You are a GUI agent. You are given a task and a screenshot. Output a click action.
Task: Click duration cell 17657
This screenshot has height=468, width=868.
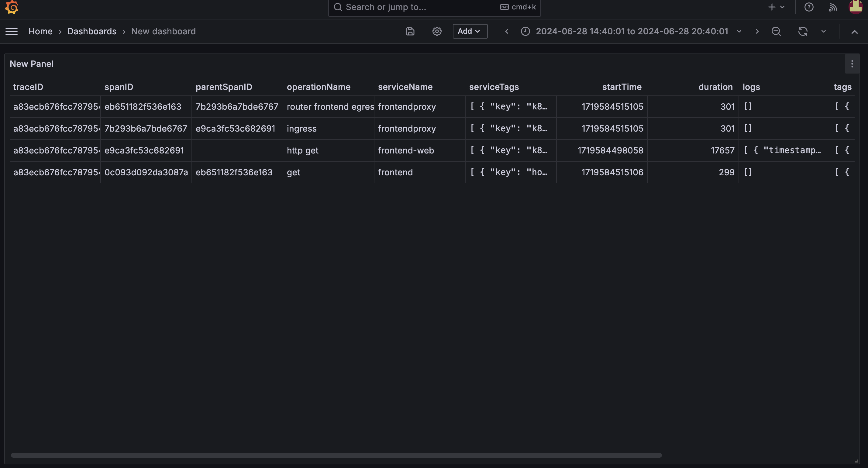coord(694,150)
